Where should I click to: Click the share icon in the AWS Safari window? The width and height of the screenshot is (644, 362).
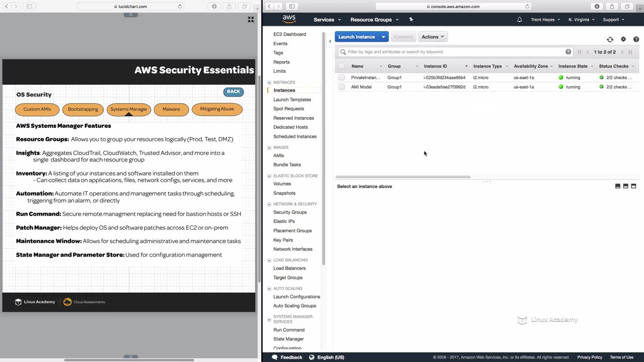(x=612, y=7)
